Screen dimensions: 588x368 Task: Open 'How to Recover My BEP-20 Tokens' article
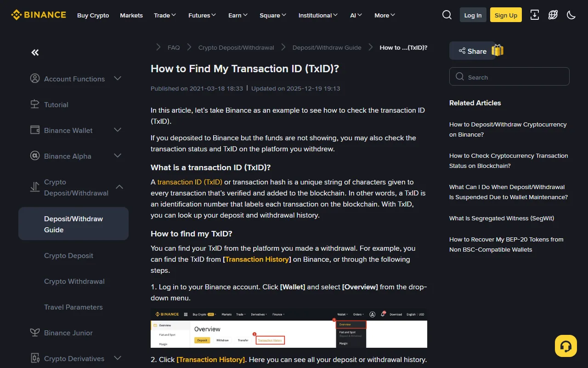tap(506, 244)
